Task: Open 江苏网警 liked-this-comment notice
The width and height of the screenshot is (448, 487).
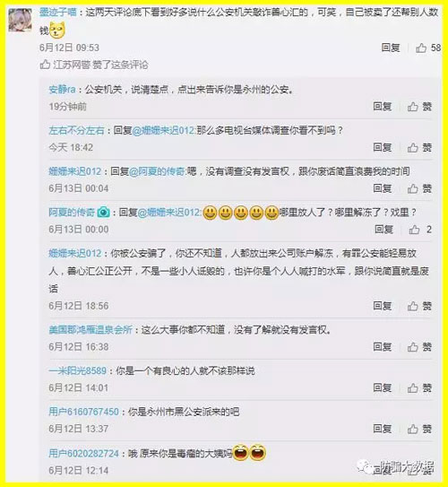Action: pyautogui.click(x=94, y=65)
